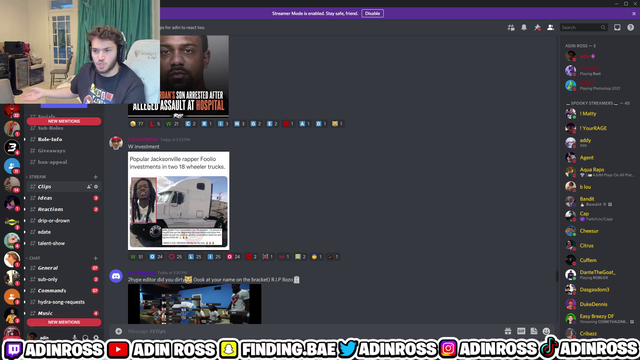Viewport: 640px width, 360px height.
Task: Click the Help question mark icon
Action: tap(631, 27)
